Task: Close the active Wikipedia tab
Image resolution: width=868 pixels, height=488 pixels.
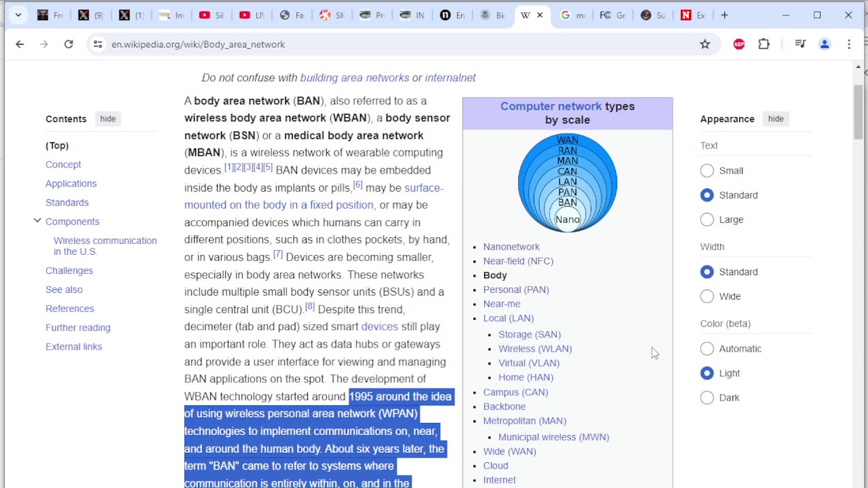Action: coord(540,15)
